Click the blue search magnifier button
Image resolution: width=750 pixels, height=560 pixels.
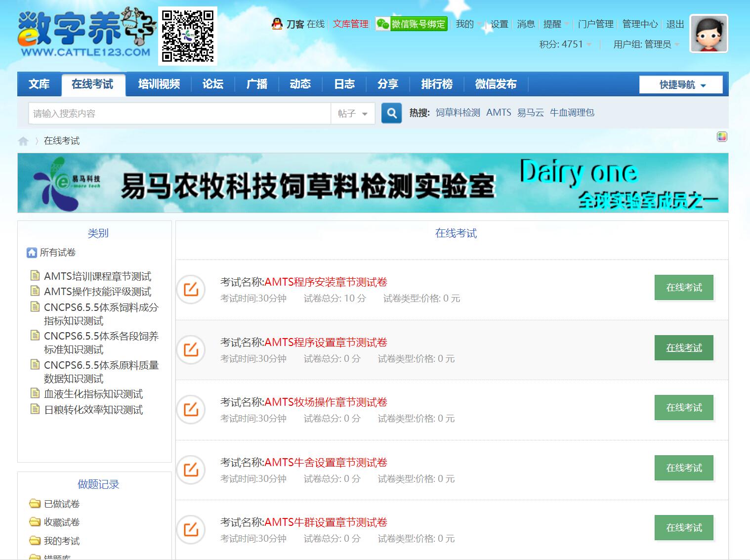[391, 113]
